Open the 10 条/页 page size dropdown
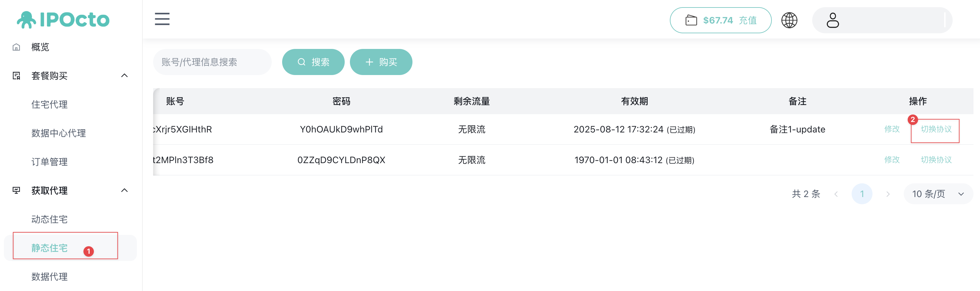The image size is (980, 291). 938,194
